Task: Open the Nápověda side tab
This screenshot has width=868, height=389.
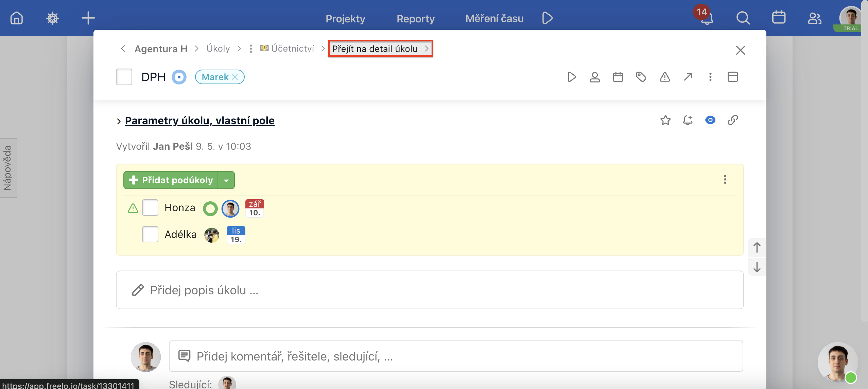Action: point(8,168)
